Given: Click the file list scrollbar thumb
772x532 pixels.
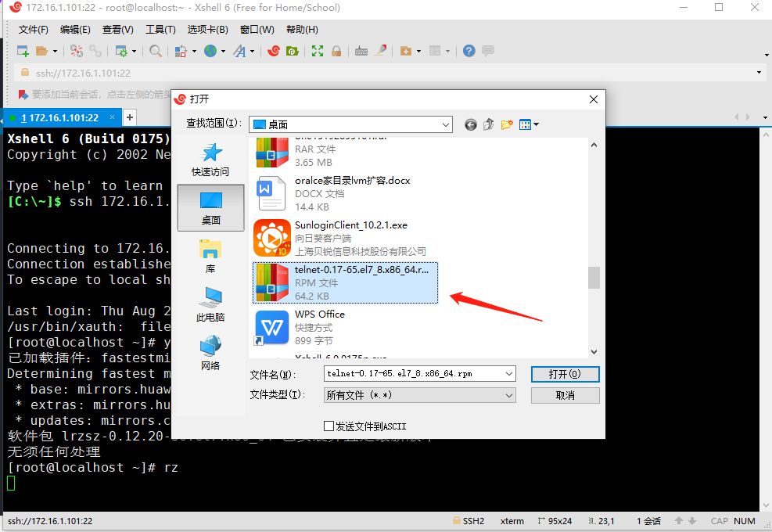Looking at the screenshot, I should point(594,278).
